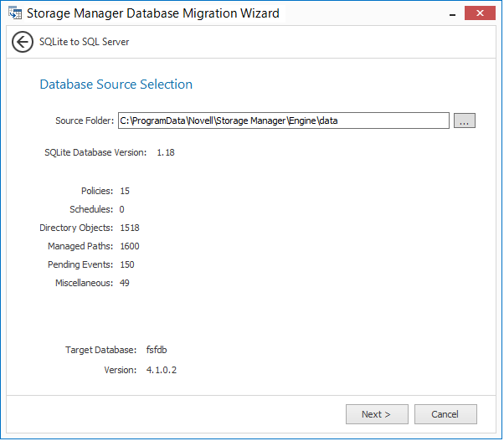Click the Target Database name fsfdb
The width and height of the screenshot is (504, 441).
pos(158,350)
